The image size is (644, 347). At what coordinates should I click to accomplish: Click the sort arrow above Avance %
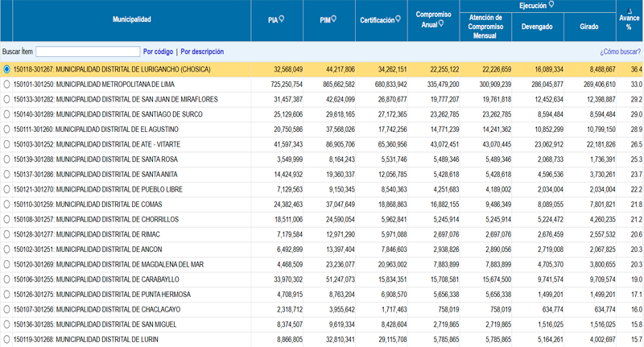point(629,10)
